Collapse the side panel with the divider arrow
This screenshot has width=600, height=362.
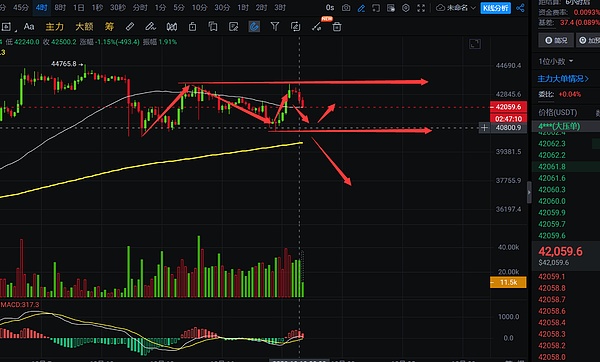tap(529, 192)
